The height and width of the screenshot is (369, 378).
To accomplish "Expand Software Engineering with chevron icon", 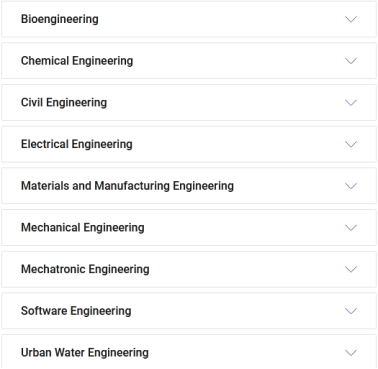I will [x=351, y=311].
